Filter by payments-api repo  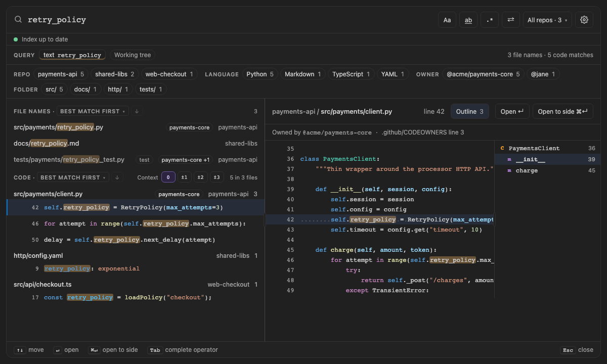(x=61, y=74)
